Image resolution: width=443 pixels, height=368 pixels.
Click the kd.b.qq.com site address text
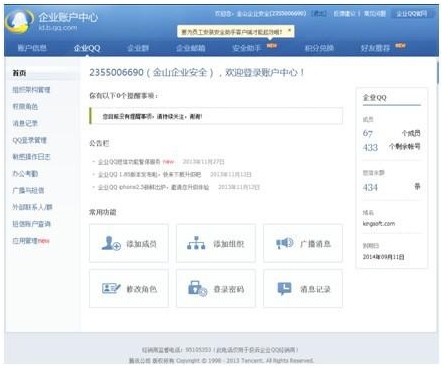(x=58, y=28)
